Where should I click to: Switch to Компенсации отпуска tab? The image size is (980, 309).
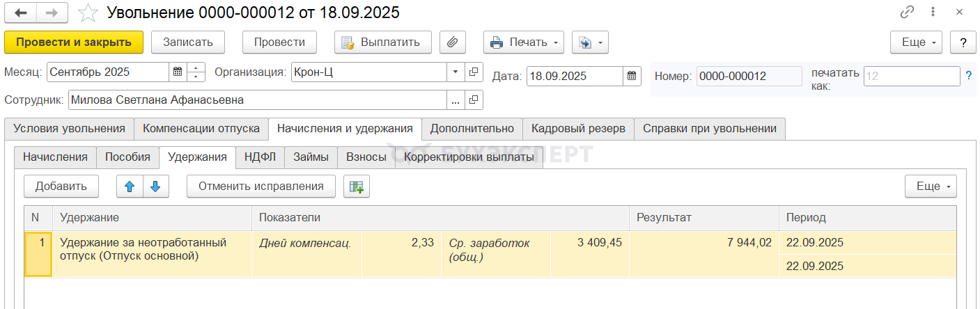pyautogui.click(x=201, y=129)
